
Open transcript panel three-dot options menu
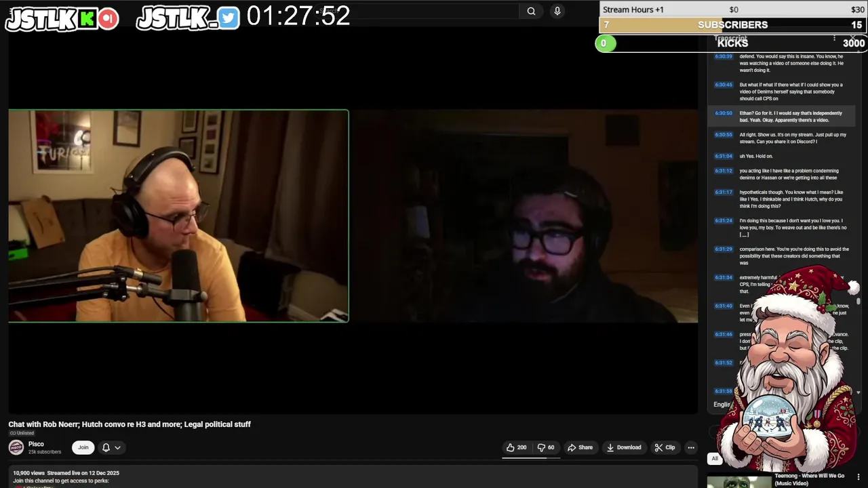pos(834,39)
